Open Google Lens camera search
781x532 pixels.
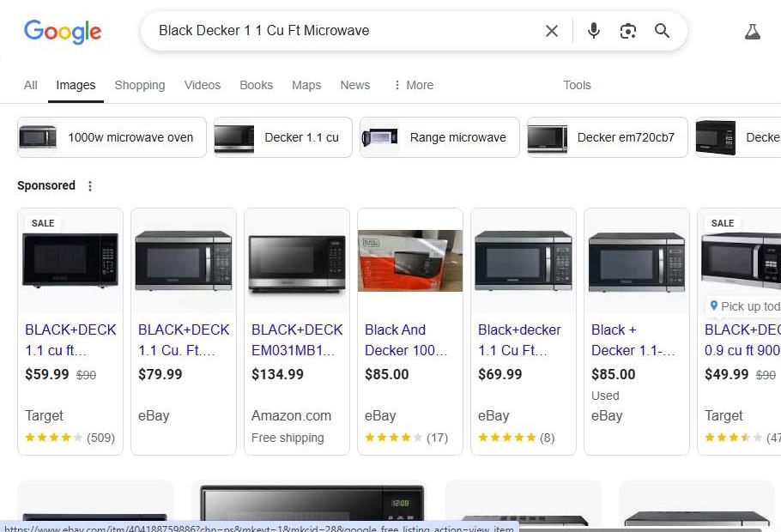[x=627, y=31]
